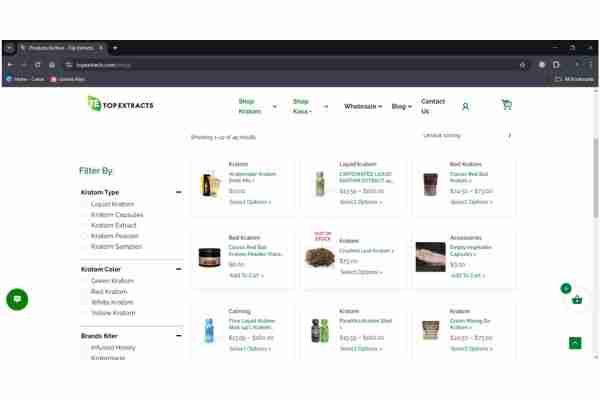Expand the Wholesale menu
Image resolution: width=600 pixels, height=400 pixels.
click(x=363, y=106)
